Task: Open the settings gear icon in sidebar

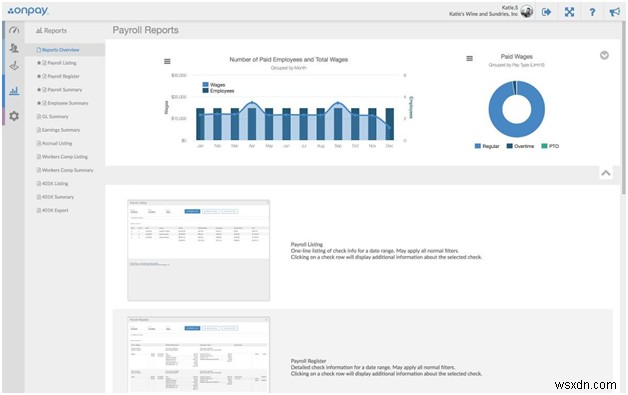Action: tap(14, 116)
